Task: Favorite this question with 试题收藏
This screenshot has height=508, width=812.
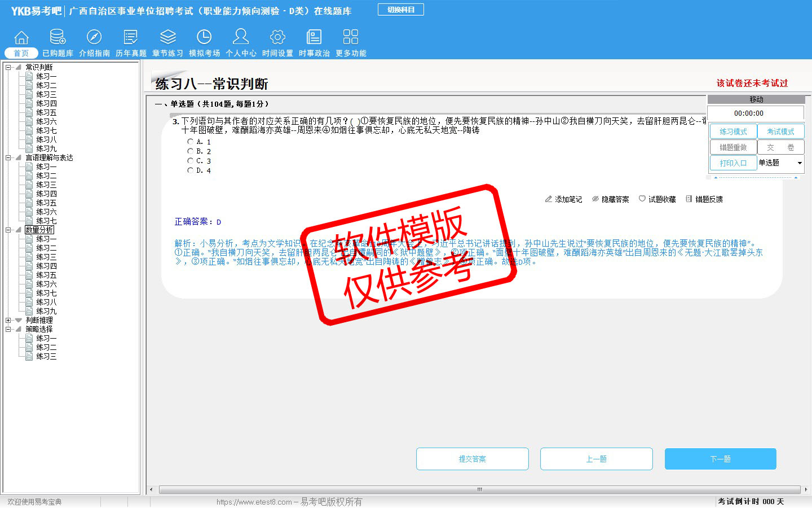Action: (x=657, y=199)
